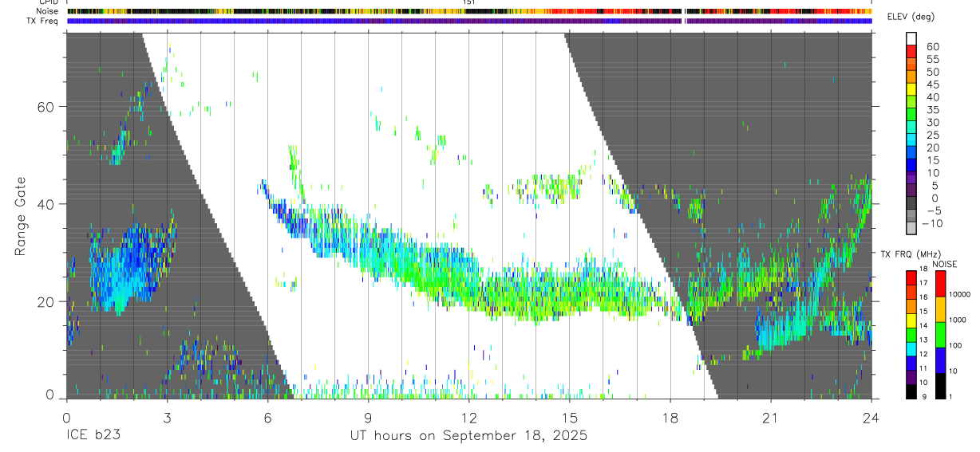Click the '20' tick label on Range Gate axis

[x=45, y=301]
